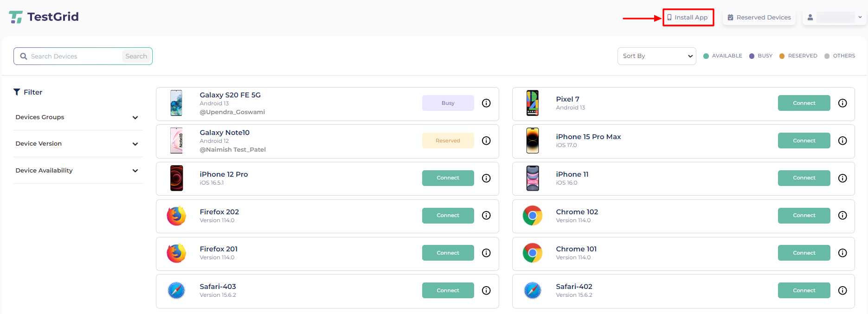Image resolution: width=868 pixels, height=314 pixels.
Task: Show info icon for Safari-403
Action: (x=486, y=290)
